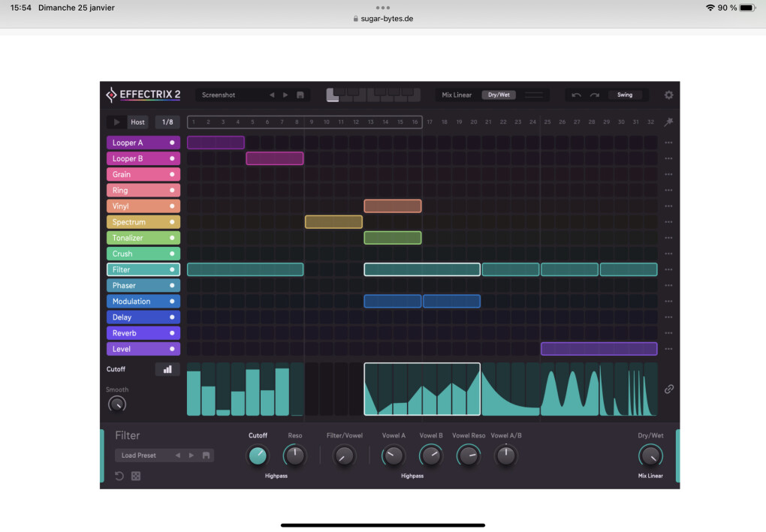This screenshot has width=766, height=532.
Task: Open the Host sync dropdown
Action: (x=137, y=122)
